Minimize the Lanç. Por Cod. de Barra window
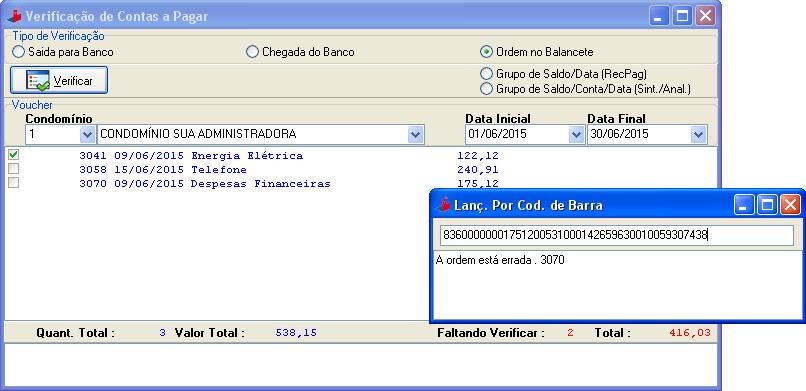The image size is (806, 391). pyautogui.click(x=744, y=205)
